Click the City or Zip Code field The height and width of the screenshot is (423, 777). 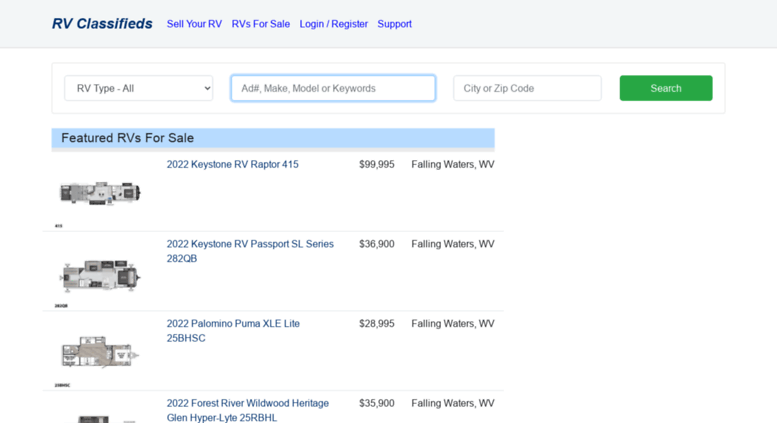point(527,88)
